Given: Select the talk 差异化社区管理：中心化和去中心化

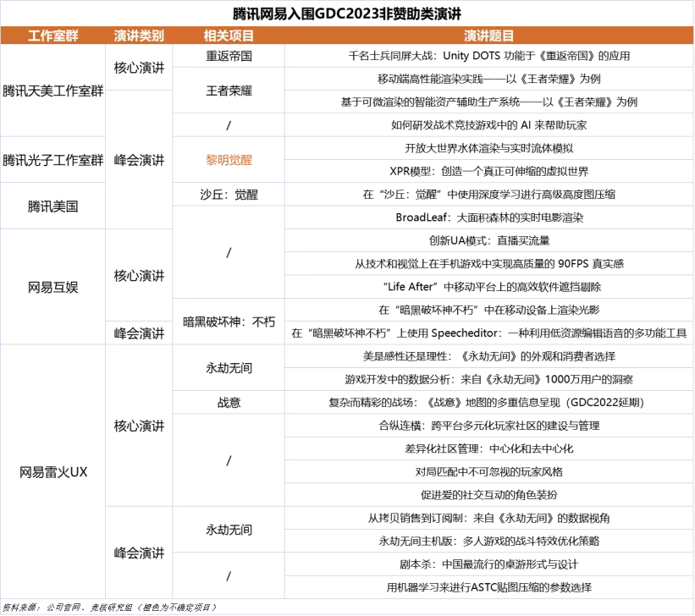Looking at the screenshot, I should [489, 449].
